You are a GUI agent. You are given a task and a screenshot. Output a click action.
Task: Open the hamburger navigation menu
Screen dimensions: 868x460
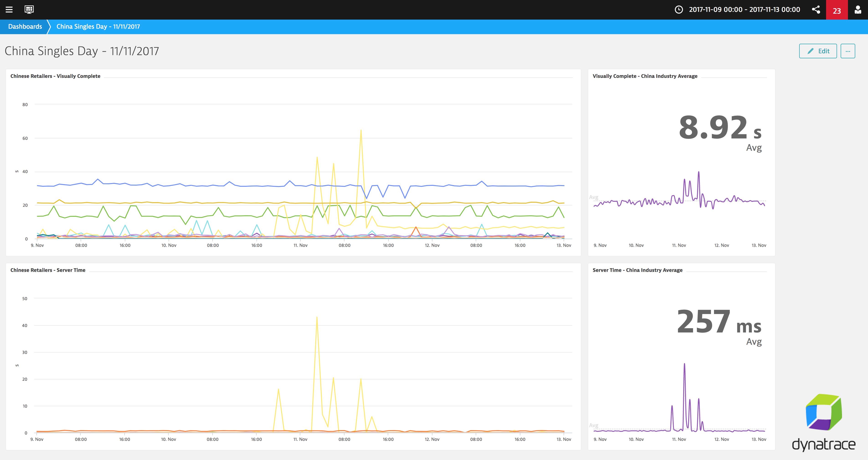[x=9, y=9]
